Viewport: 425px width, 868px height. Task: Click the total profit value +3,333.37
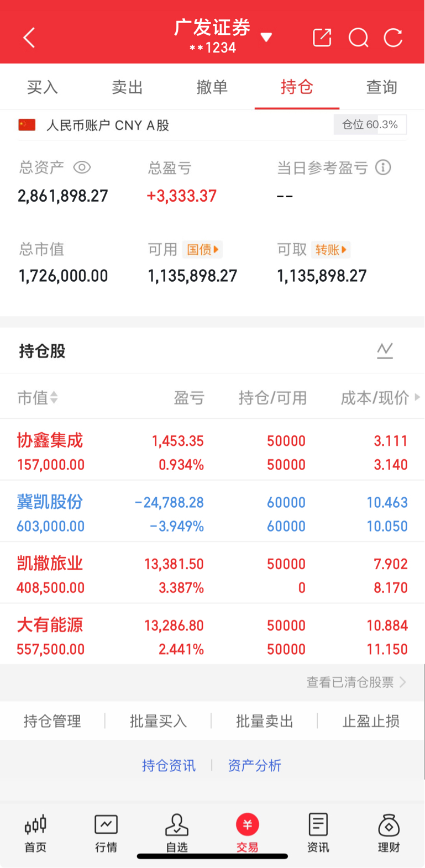click(182, 196)
